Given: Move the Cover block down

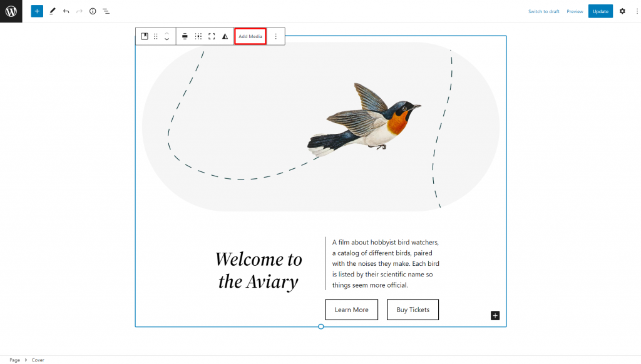Looking at the screenshot, I should pyautogui.click(x=167, y=39).
